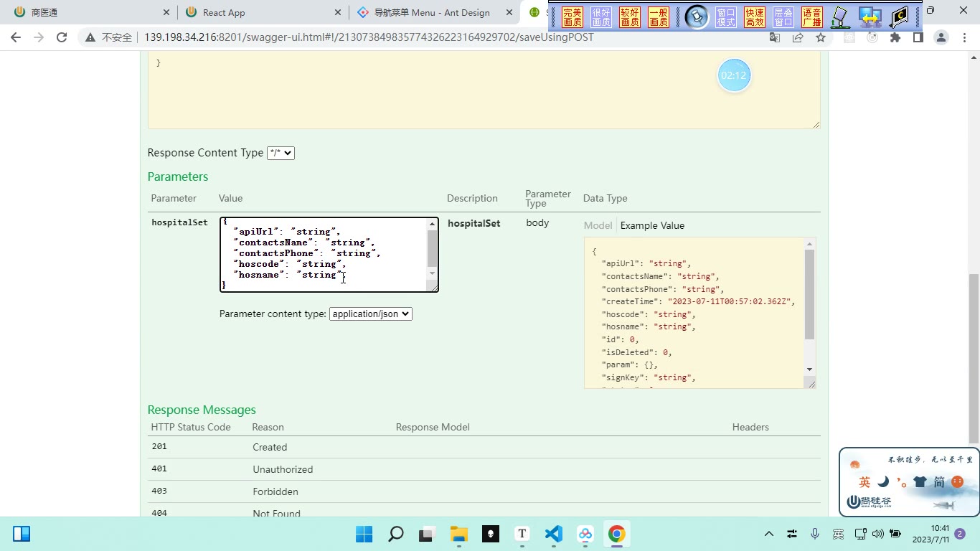980x551 pixels.
Task: Toggle 语音广播 in remote toolbar
Action: (x=812, y=17)
